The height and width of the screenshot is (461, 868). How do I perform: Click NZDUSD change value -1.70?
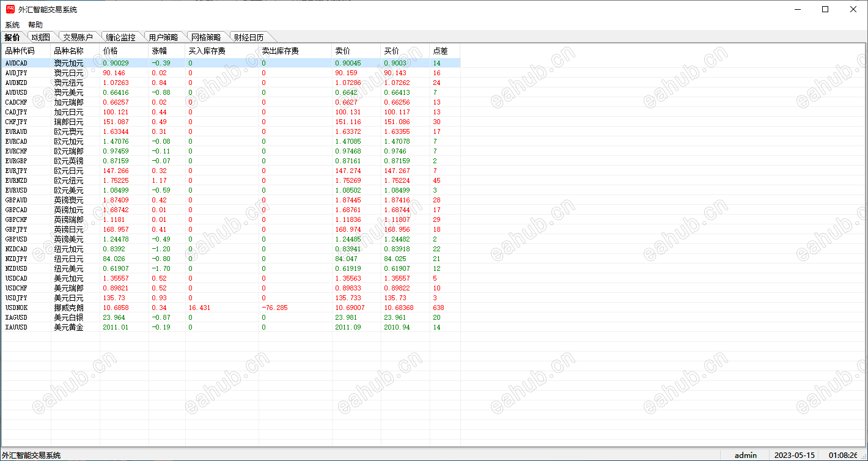point(161,268)
